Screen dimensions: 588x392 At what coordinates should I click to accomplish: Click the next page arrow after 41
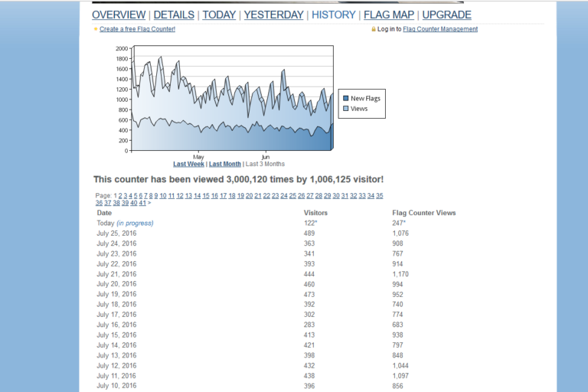click(149, 203)
